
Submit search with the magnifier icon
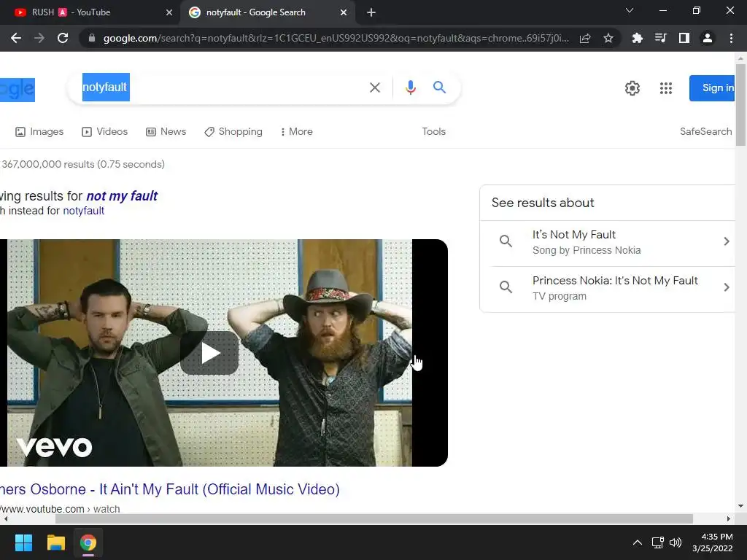[x=439, y=87]
